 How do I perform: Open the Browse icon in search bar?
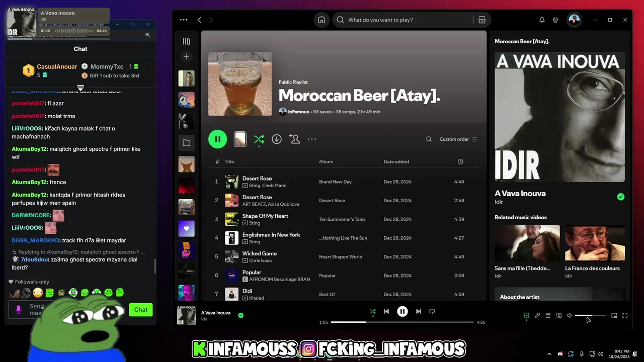pyautogui.click(x=482, y=20)
